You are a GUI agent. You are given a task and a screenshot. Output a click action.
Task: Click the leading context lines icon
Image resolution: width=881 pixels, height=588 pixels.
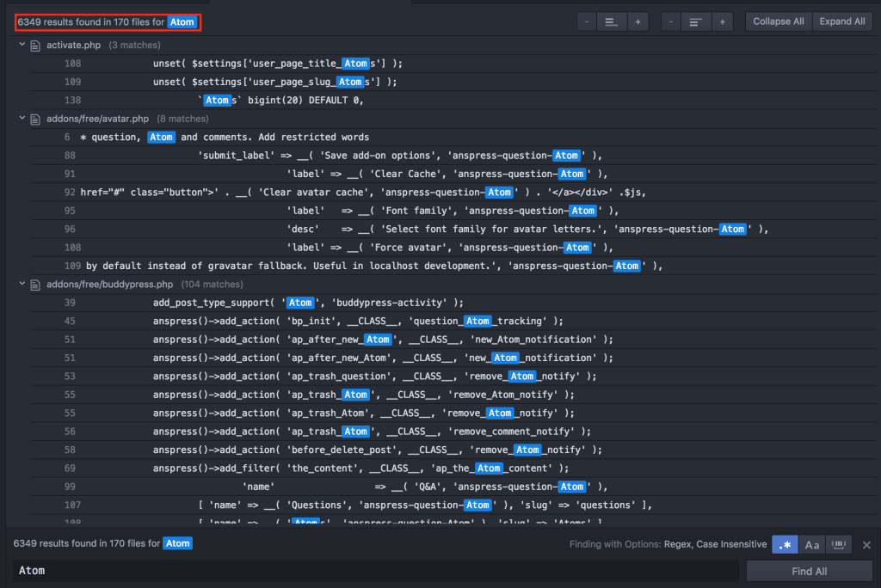(612, 21)
